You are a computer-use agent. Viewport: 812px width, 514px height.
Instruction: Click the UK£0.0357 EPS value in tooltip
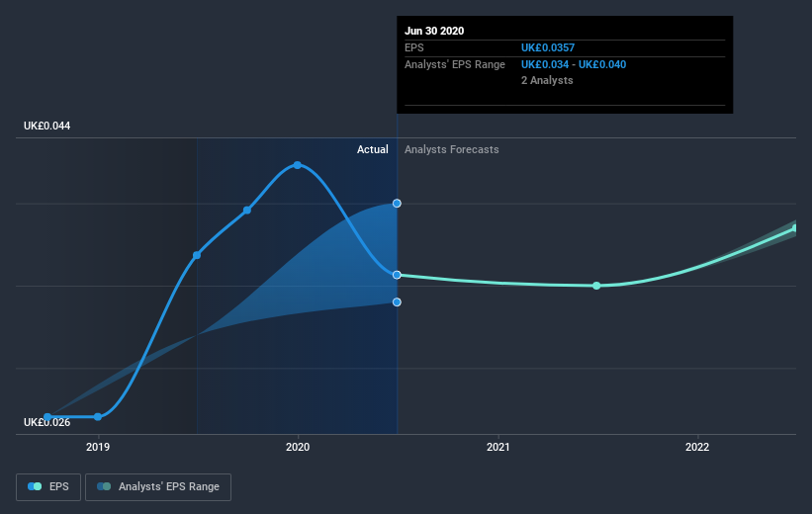(548, 47)
